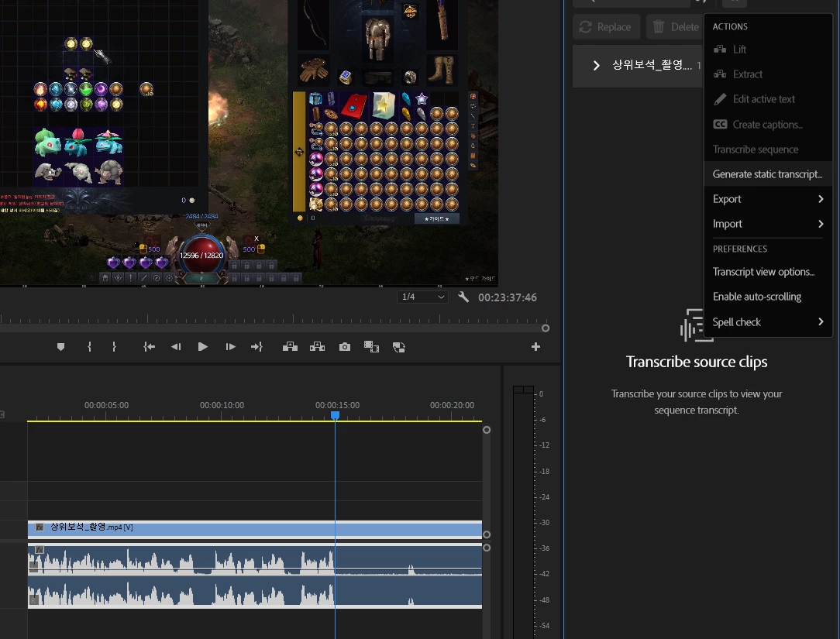Viewport: 840px width, 639px height.
Task: Expand the 상위보석_촬영 transcript entry
Action: [596, 65]
